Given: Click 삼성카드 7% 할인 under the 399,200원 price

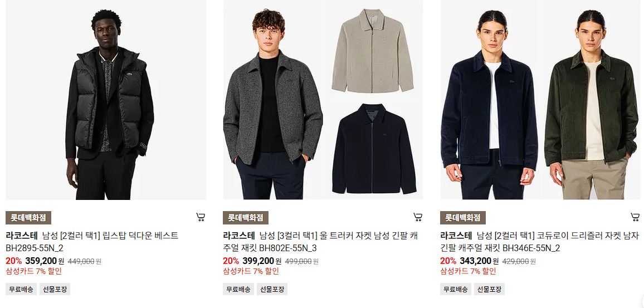Looking at the screenshot, I should 251,271.
